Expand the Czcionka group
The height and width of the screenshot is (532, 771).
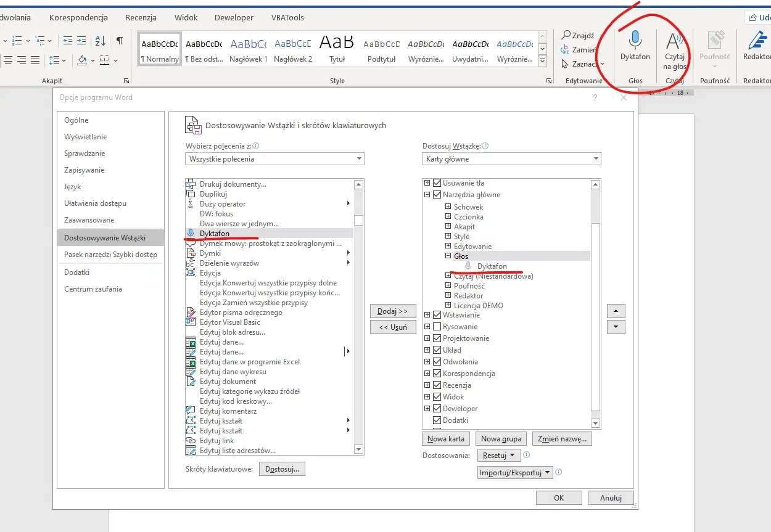pos(448,217)
